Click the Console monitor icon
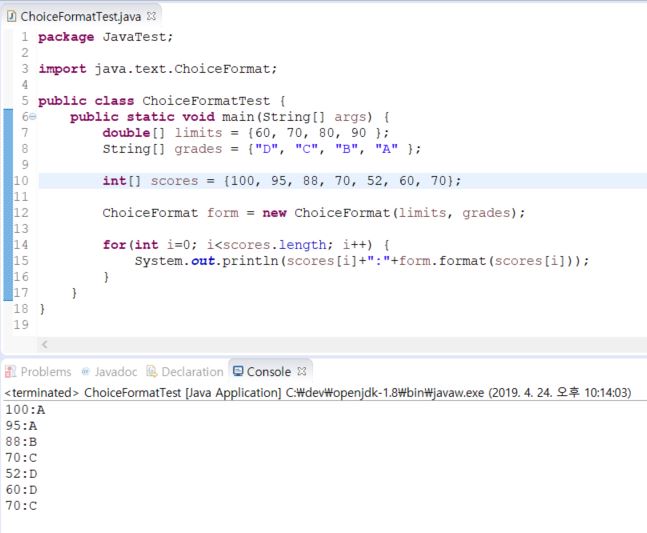The width and height of the screenshot is (647, 533). pos(238,371)
